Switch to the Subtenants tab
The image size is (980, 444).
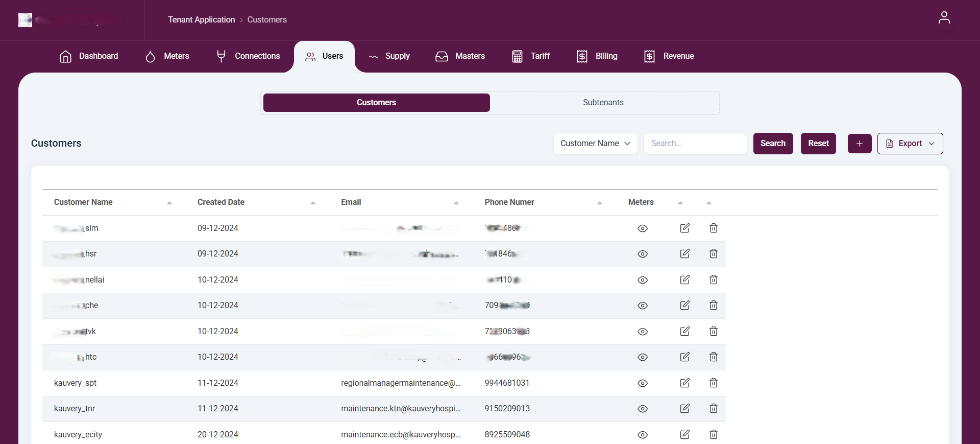tap(603, 103)
